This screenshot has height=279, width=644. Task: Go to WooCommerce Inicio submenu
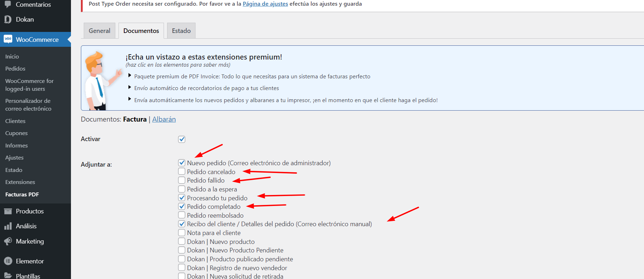click(12, 56)
